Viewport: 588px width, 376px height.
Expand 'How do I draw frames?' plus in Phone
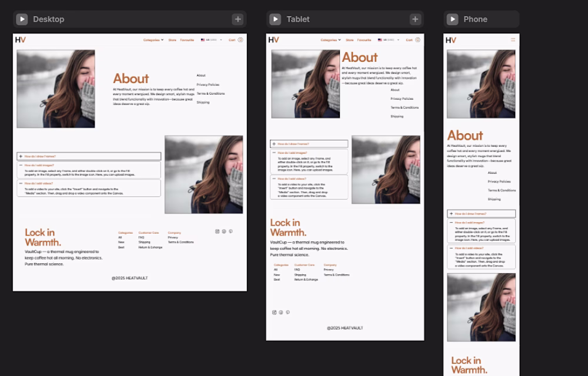click(451, 213)
